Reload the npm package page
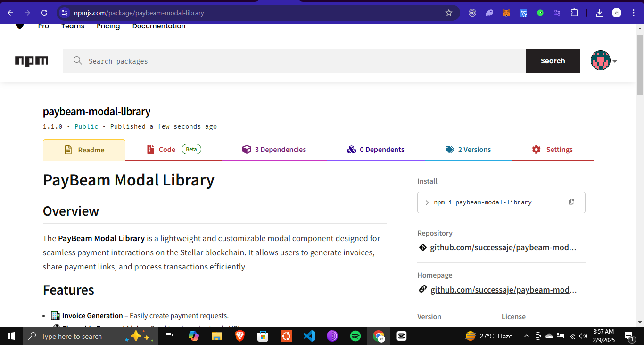The image size is (644, 345). tap(44, 13)
